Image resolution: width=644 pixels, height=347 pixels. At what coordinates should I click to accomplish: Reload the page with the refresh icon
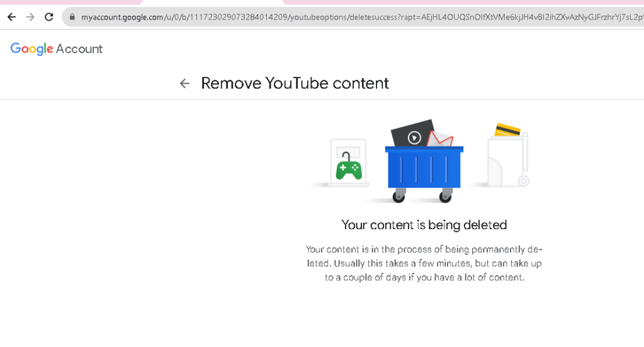(x=49, y=17)
